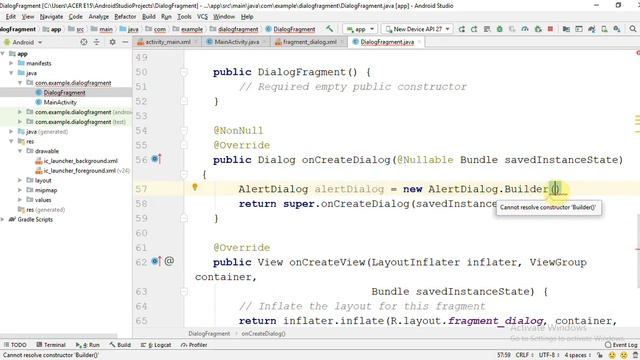This screenshot has height=360, width=640.
Task: Click the Make Project hammer icon
Action: click(x=329, y=29)
